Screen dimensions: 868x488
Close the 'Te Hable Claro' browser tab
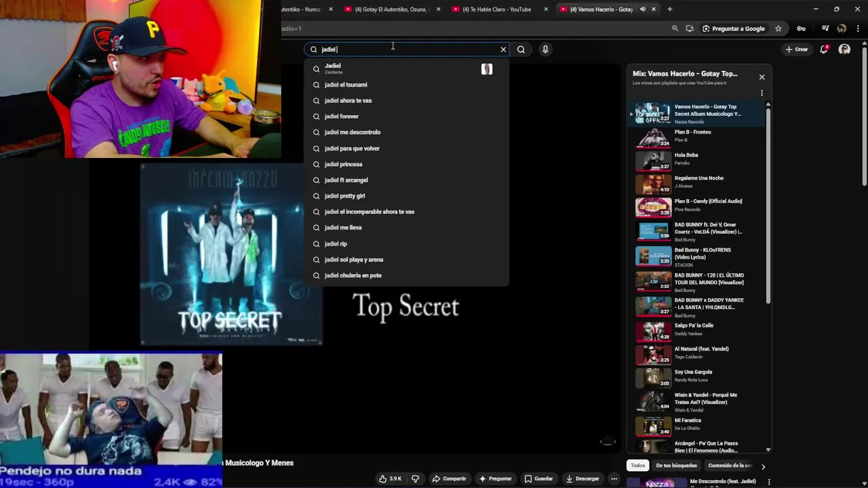[x=546, y=9]
